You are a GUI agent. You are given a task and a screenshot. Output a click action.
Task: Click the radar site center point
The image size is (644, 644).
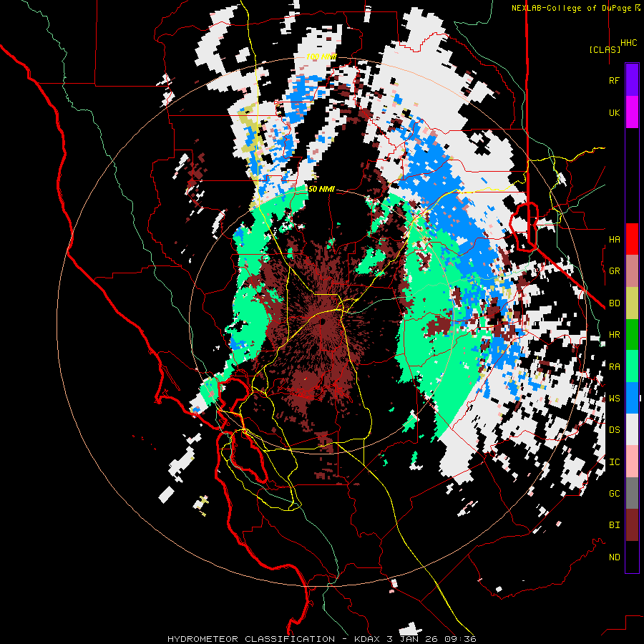pyautogui.click(x=323, y=321)
